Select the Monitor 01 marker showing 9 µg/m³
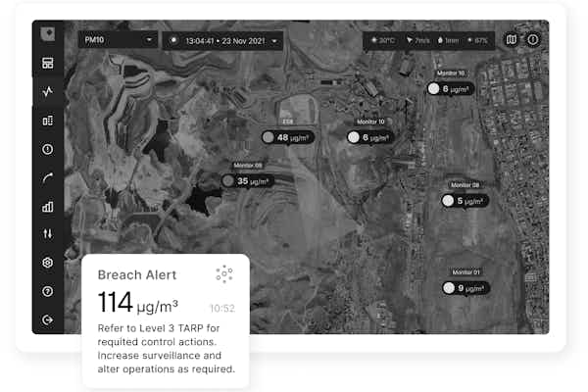The width and height of the screenshot is (588, 392). coord(464,288)
